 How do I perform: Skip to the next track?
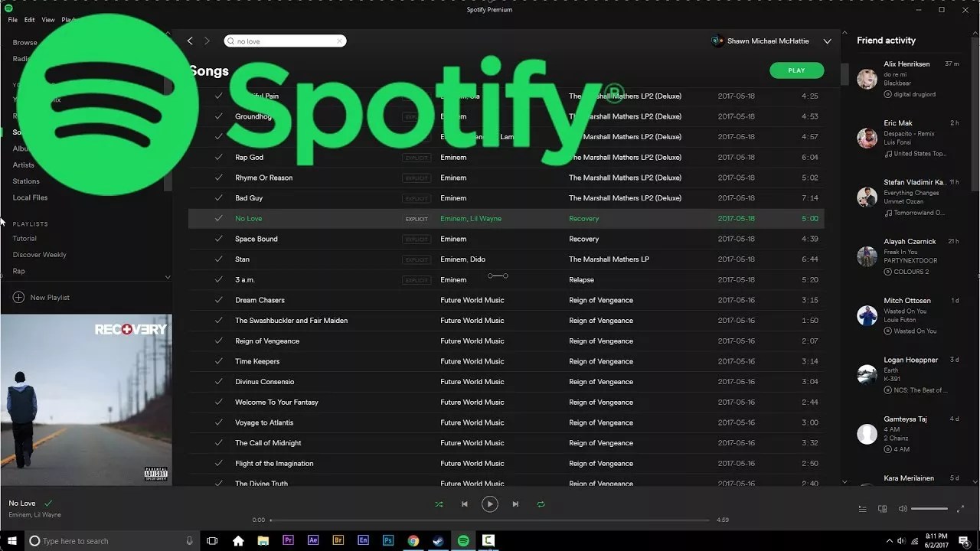514,504
